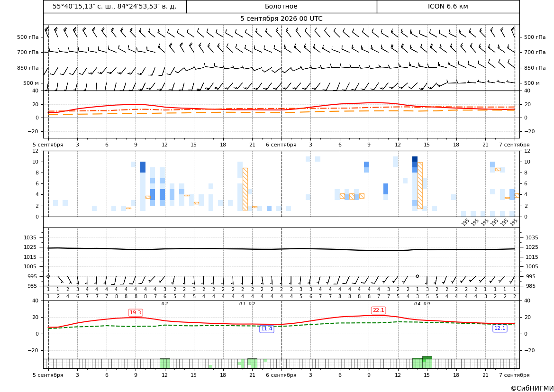Click the red 22.1 maximum temperature label
The image size is (554, 392).
[378, 310]
